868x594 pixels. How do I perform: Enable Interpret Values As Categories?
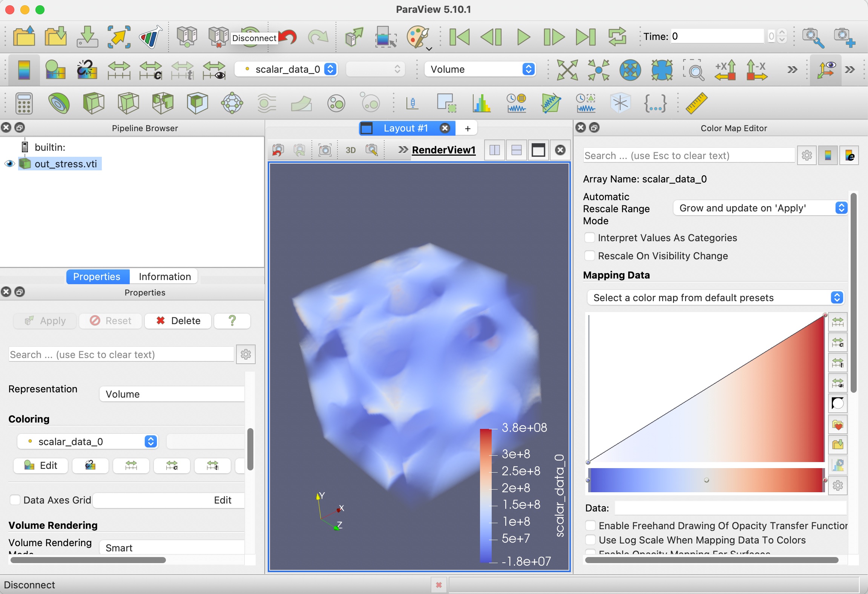(590, 238)
